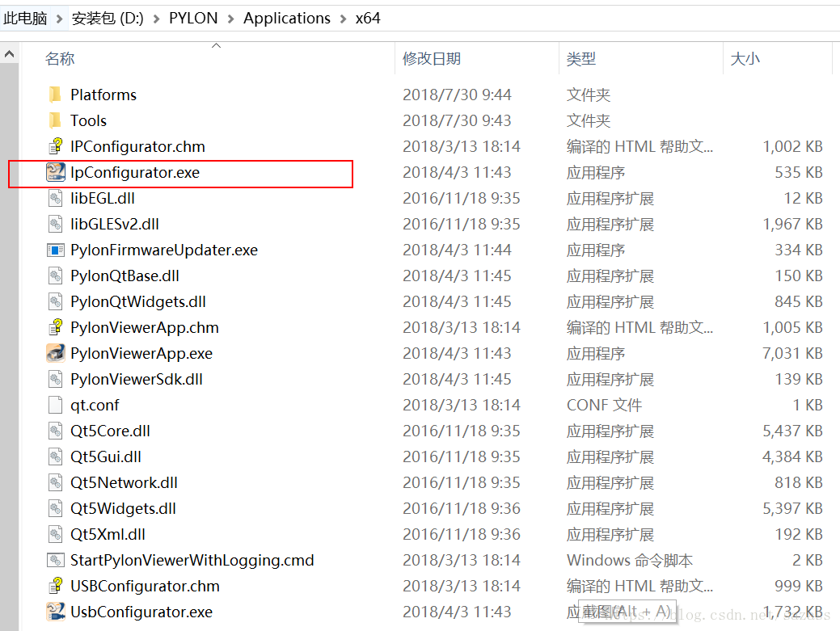Viewport: 840px width, 631px height.
Task: Select the file name PylonViewerSdk.dll
Action: coord(137,379)
